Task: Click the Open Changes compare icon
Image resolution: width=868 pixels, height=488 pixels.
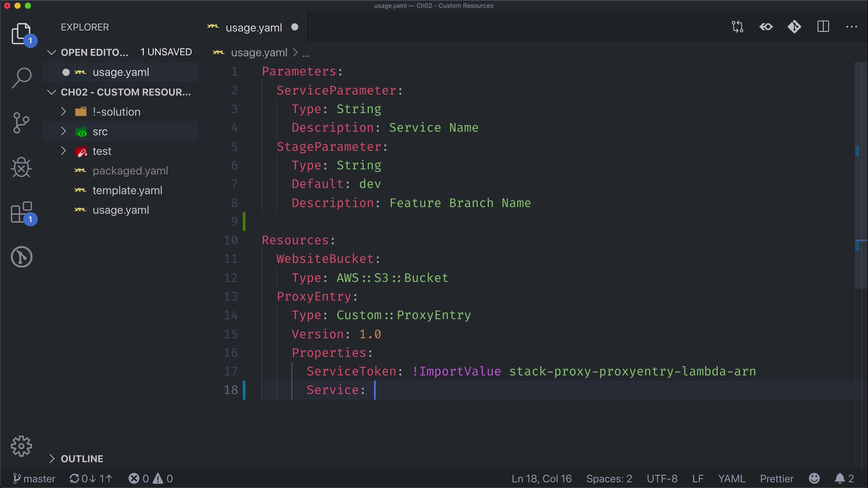Action: [737, 27]
